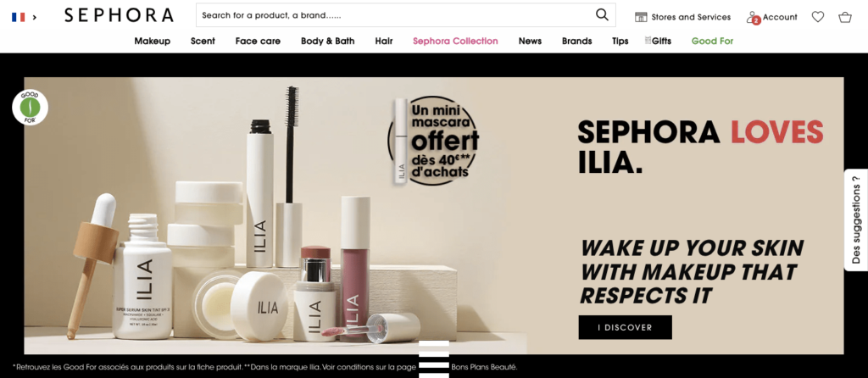Open the wishlist heart icon
Screen dimensions: 868x378
coord(818,17)
